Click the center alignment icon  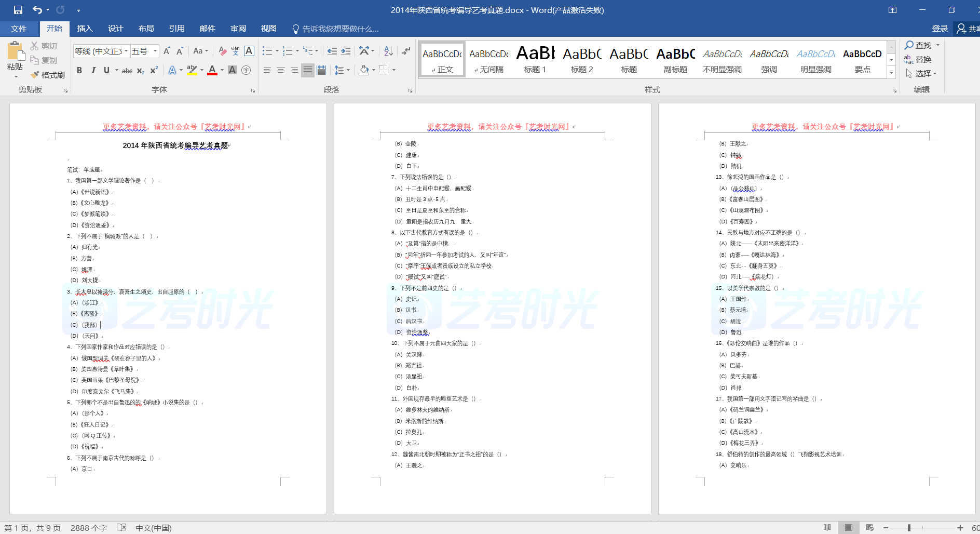coord(281,70)
